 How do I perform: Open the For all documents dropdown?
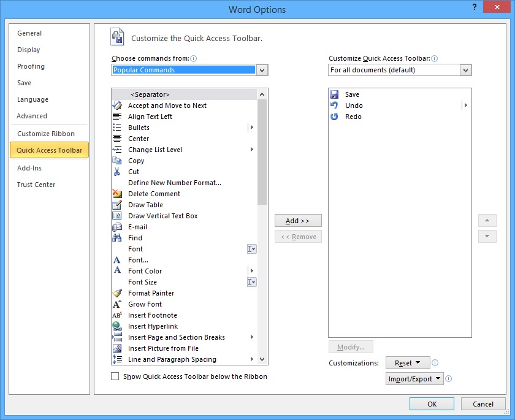[467, 70]
